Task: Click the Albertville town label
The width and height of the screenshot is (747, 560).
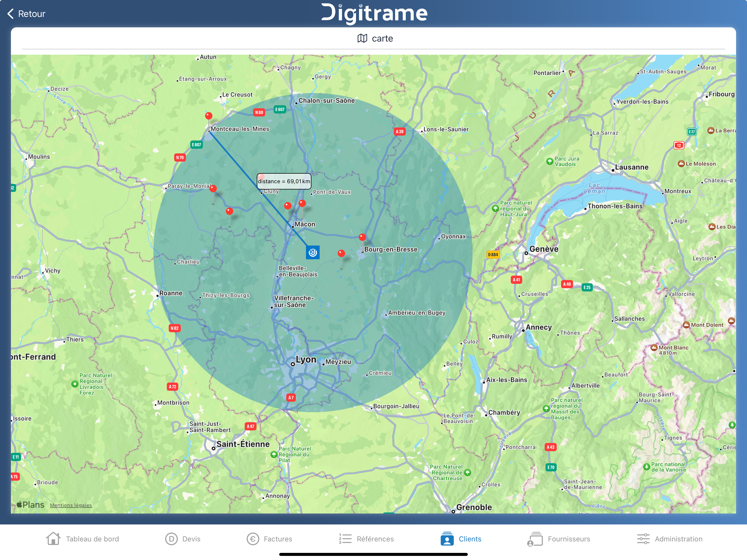Action: (586, 386)
